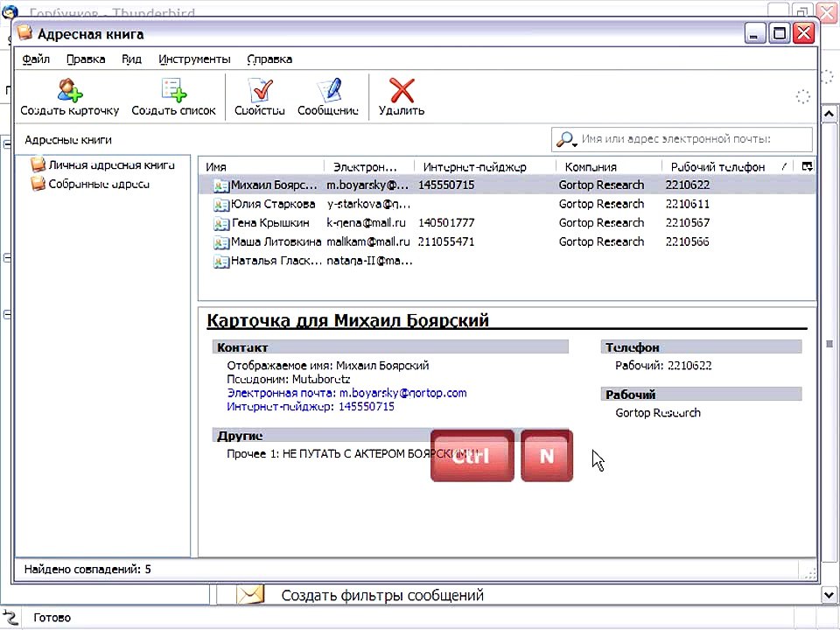Image resolution: width=840 pixels, height=630 pixels.
Task: Sort by the Электрон... column header
Action: (369, 166)
